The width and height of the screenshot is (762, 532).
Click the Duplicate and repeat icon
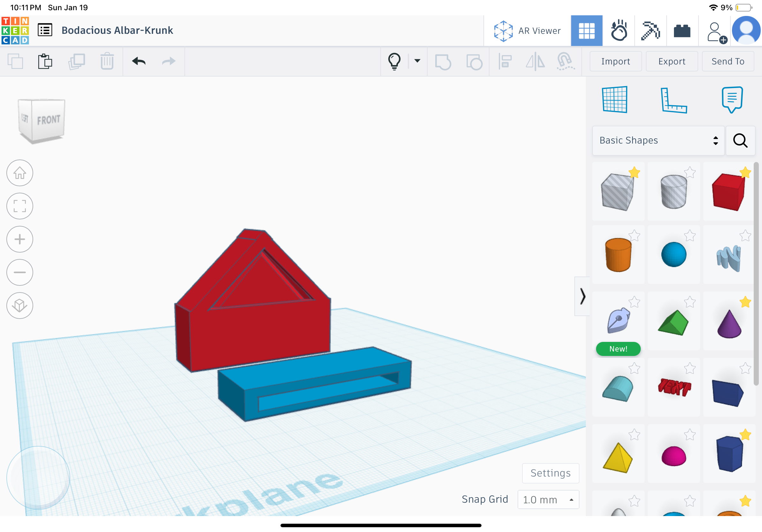pos(77,61)
